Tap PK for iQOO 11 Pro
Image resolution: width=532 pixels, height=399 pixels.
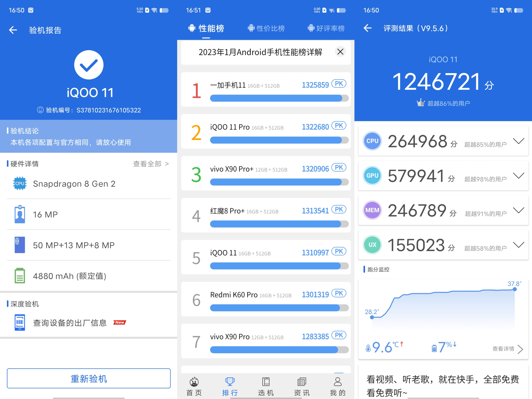click(x=339, y=126)
